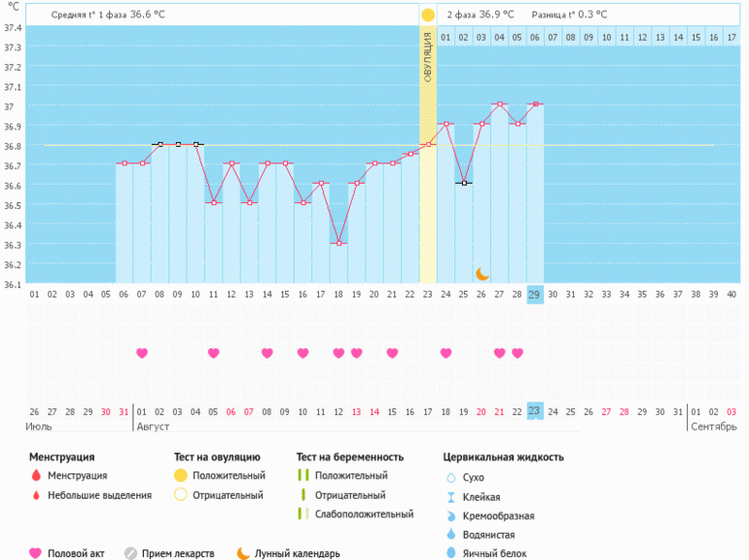This screenshot has height=560, width=749.
Task: Click the yellow ovulation circle above the chart
Action: [x=428, y=16]
